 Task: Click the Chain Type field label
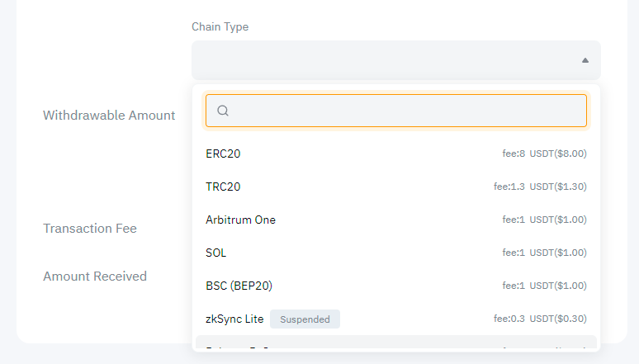click(x=220, y=26)
